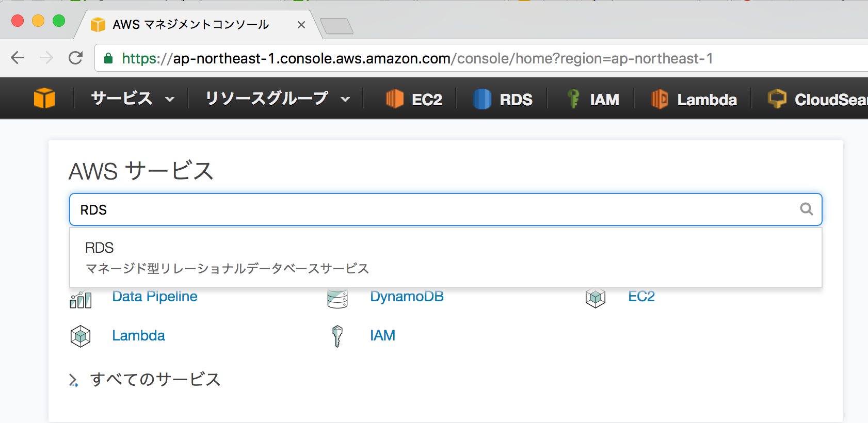Click the IAM key icon in navbar
Viewport: 868px width, 423px height.
(573, 98)
